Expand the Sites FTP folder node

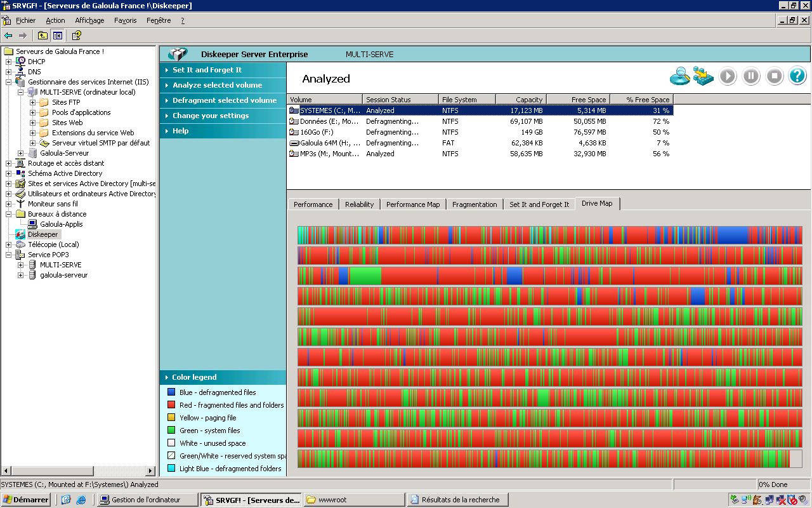point(33,102)
